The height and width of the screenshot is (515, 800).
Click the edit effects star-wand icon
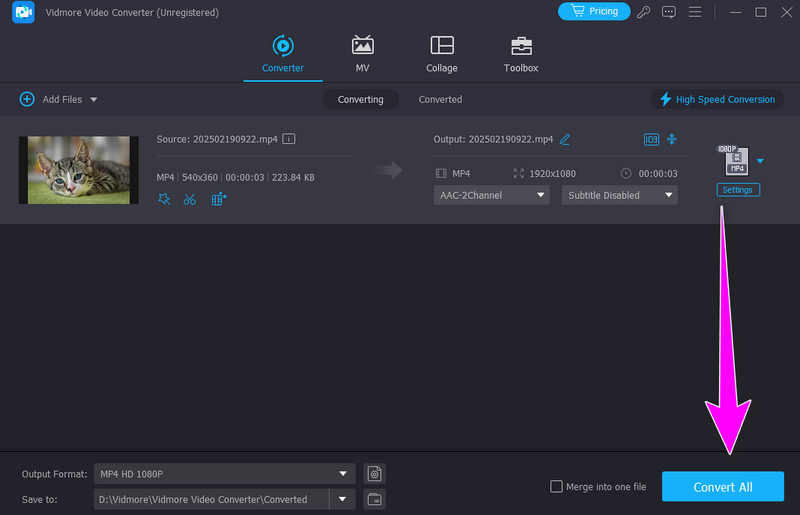coord(164,199)
